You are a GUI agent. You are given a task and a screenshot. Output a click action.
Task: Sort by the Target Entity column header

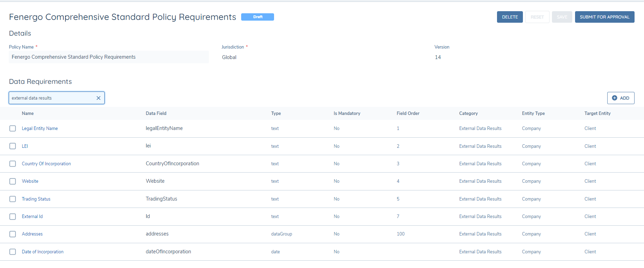(597, 114)
